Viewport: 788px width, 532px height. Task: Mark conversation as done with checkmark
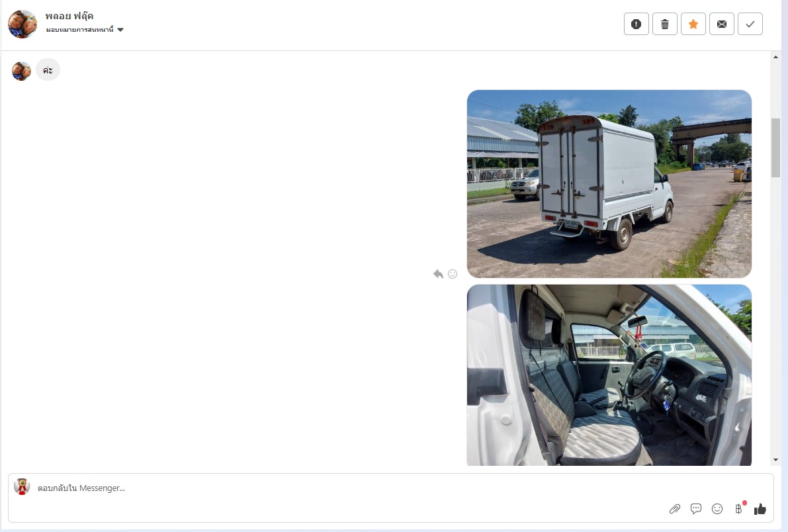pyautogui.click(x=750, y=24)
